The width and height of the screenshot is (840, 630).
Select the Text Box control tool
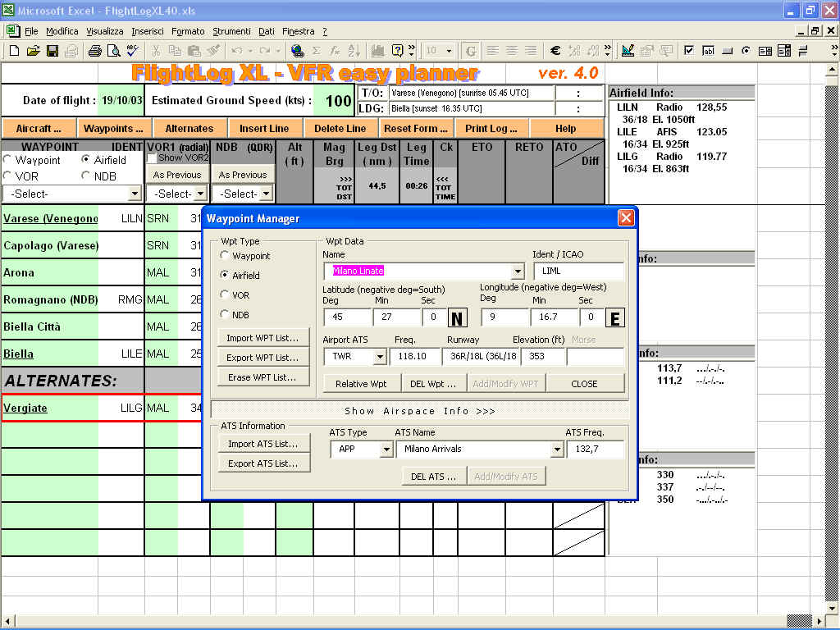[708, 51]
